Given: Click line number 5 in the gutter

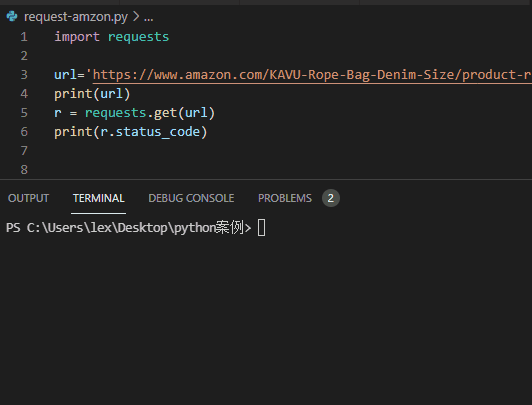Looking at the screenshot, I should pos(24,113).
